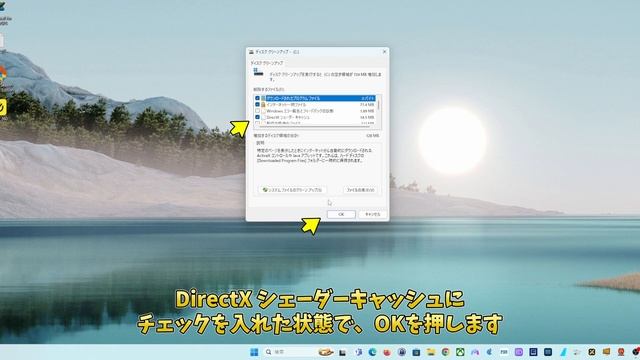This screenshot has height=360, width=640.
Task: Open the Windows Start menu
Action: tap(254, 352)
